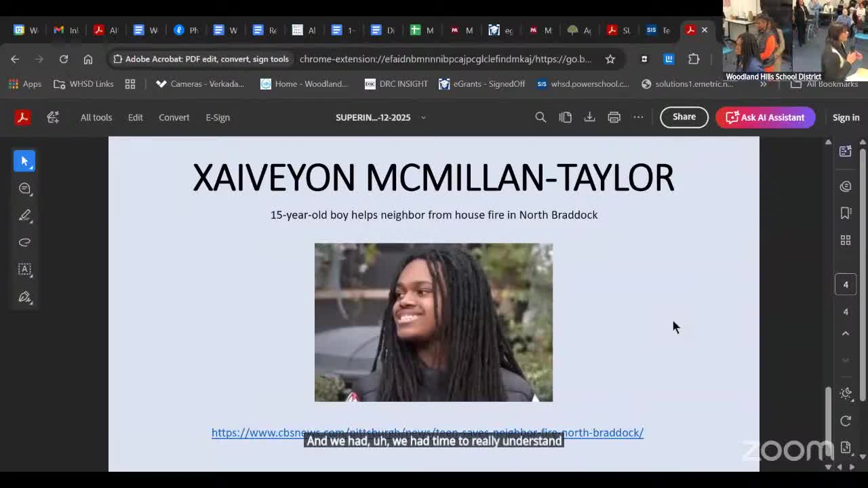
Task: Print the document with printer icon
Action: [x=614, y=117]
